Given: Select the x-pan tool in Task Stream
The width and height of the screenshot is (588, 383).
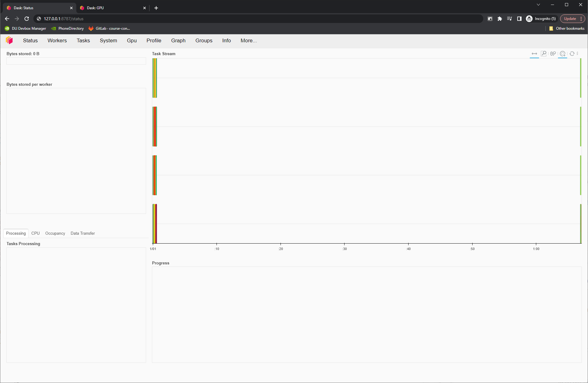Looking at the screenshot, I should (534, 54).
